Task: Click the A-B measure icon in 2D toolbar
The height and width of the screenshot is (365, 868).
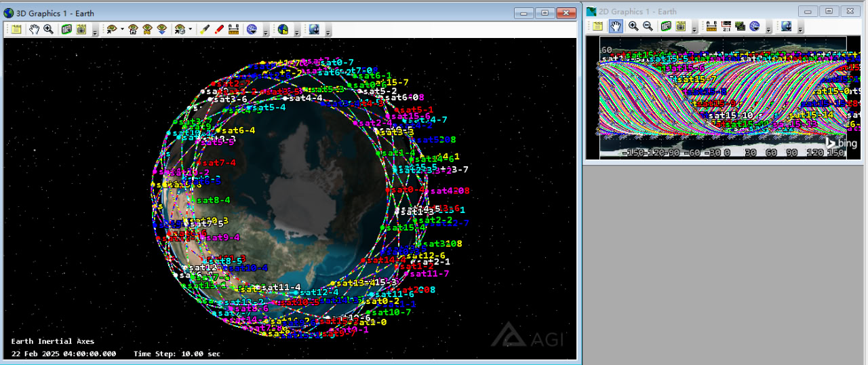Action: click(711, 26)
